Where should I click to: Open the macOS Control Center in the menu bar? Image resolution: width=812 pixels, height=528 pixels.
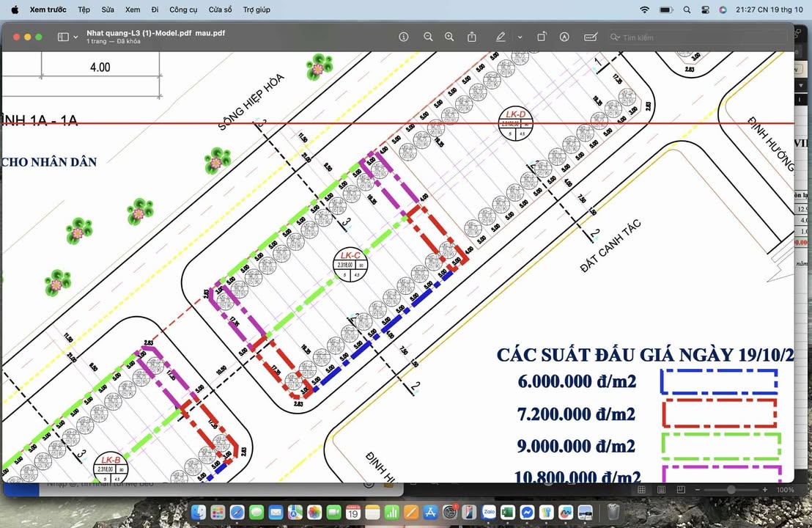(705, 10)
